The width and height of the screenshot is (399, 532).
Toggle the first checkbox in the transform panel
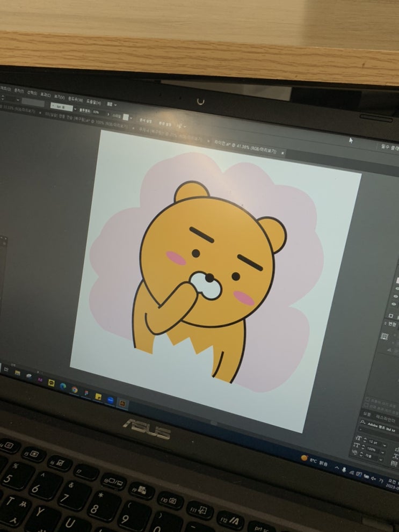coord(367,400)
